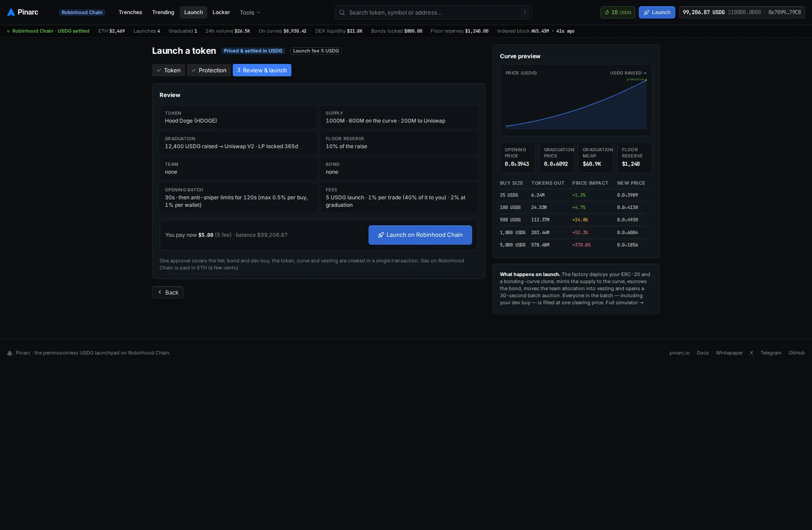Image resolution: width=812 pixels, height=530 pixels.
Task: Click the footer Pinarc emblem icon
Action: click(10, 353)
